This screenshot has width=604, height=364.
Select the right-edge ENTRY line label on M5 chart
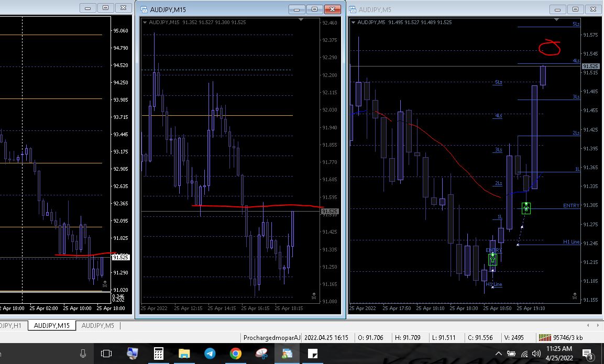tap(571, 206)
